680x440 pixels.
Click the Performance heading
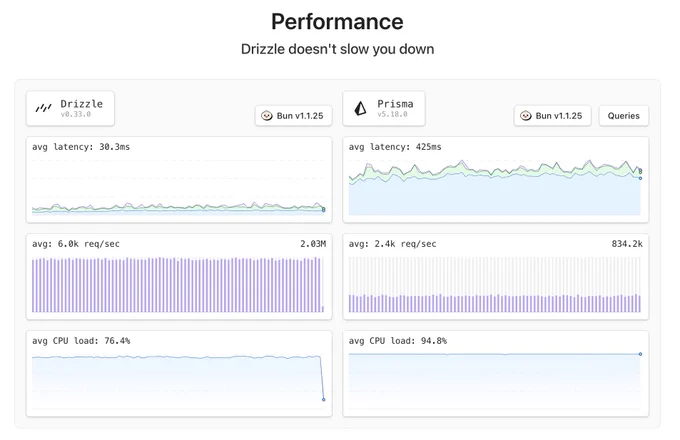pos(337,22)
